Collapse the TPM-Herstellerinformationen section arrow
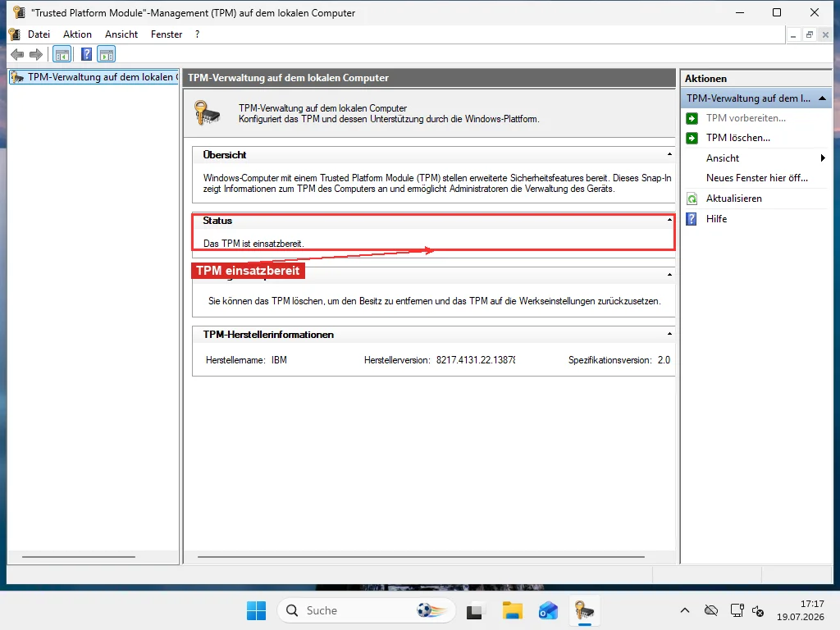Screen dimensions: 840x630 point(669,334)
